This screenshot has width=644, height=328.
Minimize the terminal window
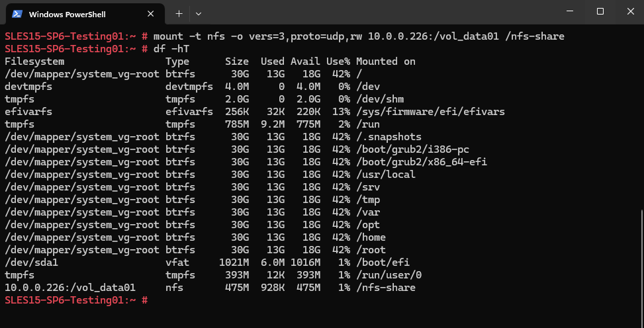click(x=569, y=11)
